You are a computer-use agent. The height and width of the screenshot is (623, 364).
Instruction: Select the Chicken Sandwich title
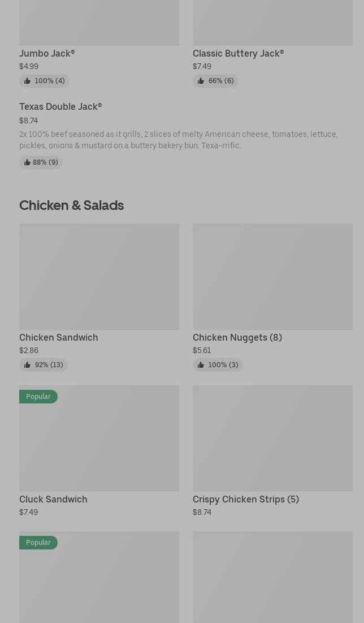coord(59,337)
